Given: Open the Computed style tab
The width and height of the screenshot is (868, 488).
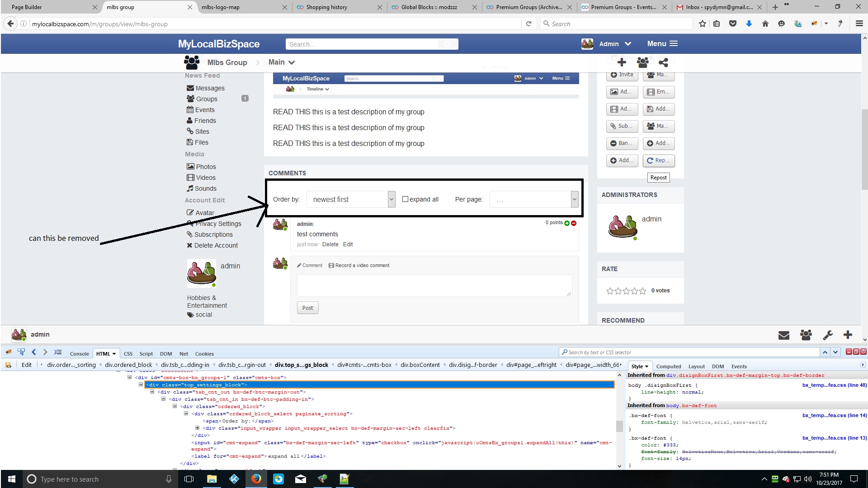Looking at the screenshot, I should (668, 366).
